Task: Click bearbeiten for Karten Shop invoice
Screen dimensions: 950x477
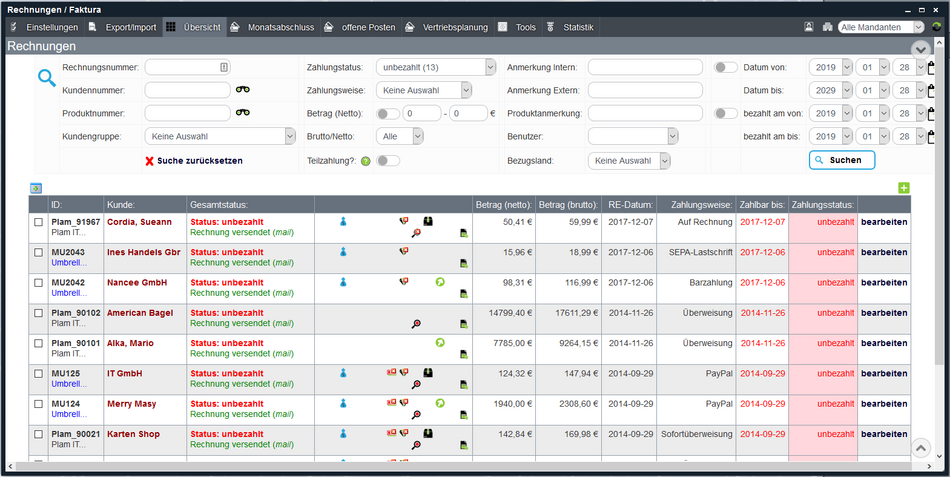Action: pos(884,434)
